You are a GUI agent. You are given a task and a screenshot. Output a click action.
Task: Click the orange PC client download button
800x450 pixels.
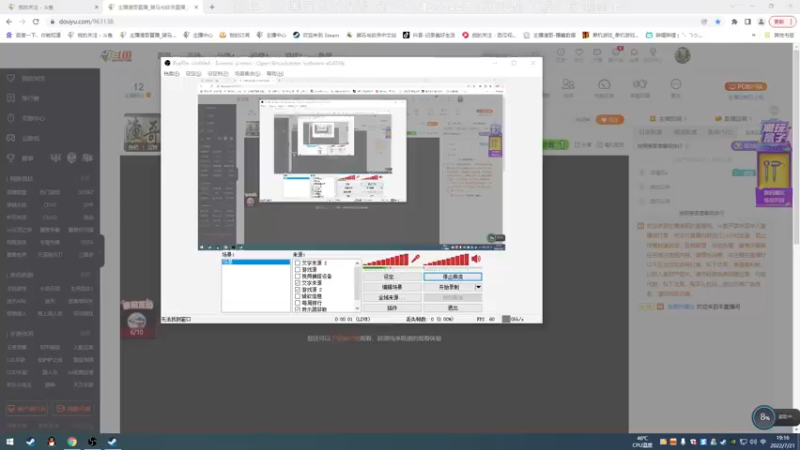pos(745,87)
